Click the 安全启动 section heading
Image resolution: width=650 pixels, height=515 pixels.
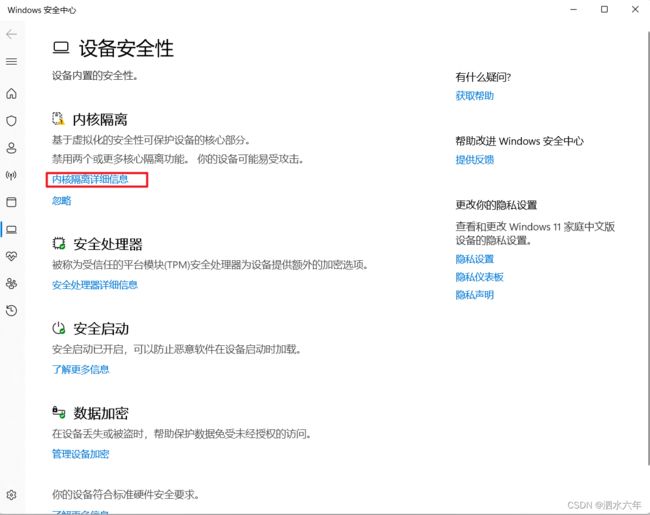coord(101,329)
